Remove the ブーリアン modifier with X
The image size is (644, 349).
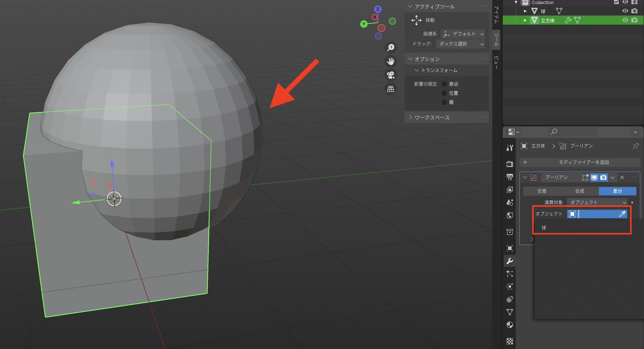click(622, 177)
